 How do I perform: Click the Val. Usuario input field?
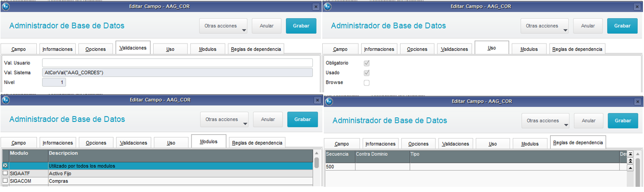point(177,63)
